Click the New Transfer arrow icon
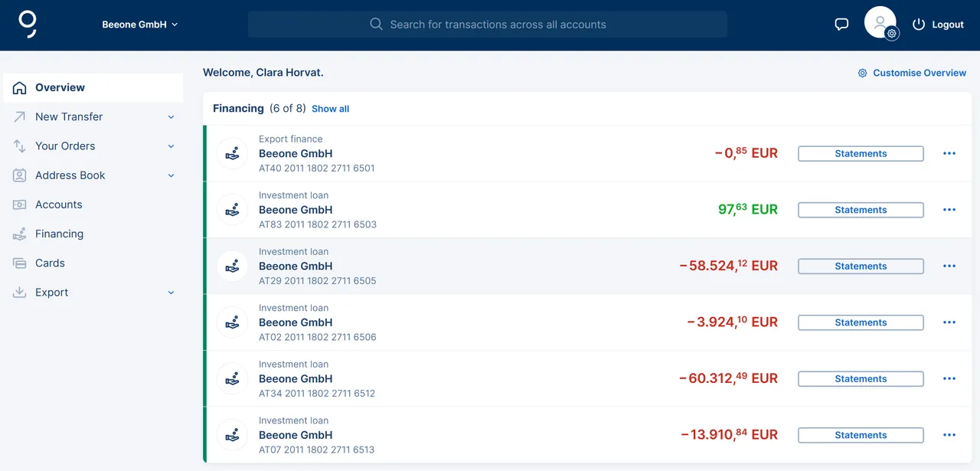 (20, 117)
